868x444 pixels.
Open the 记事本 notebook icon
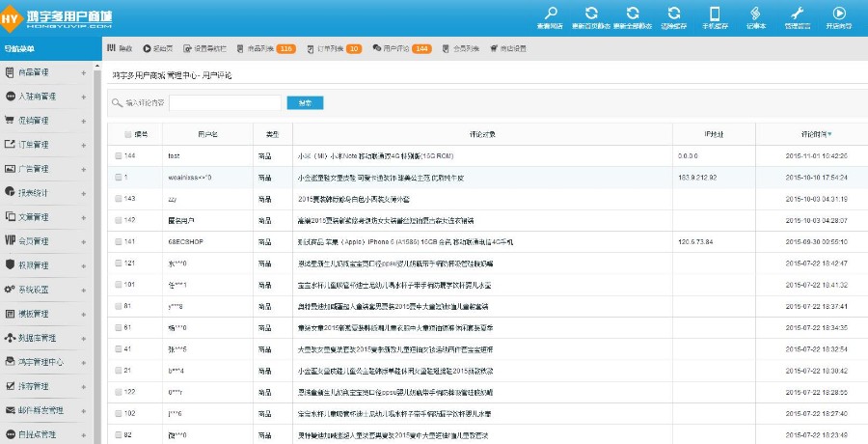pos(755,14)
